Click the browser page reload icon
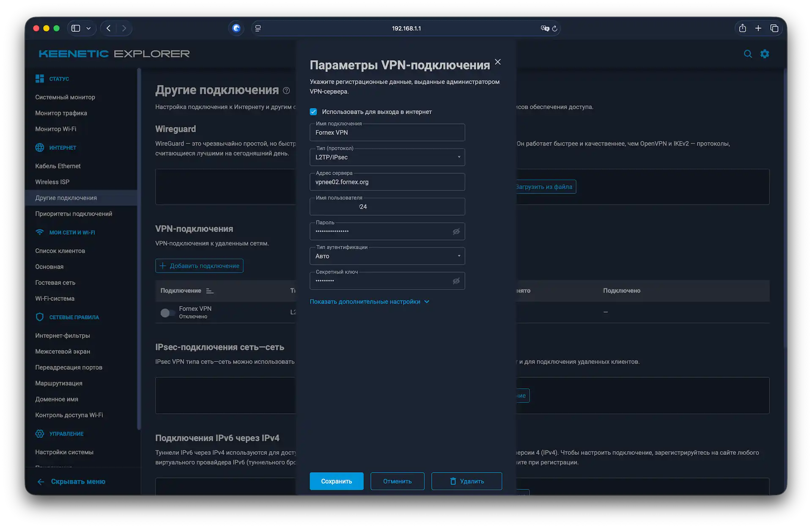Viewport: 812px width, 528px height. [554, 28]
